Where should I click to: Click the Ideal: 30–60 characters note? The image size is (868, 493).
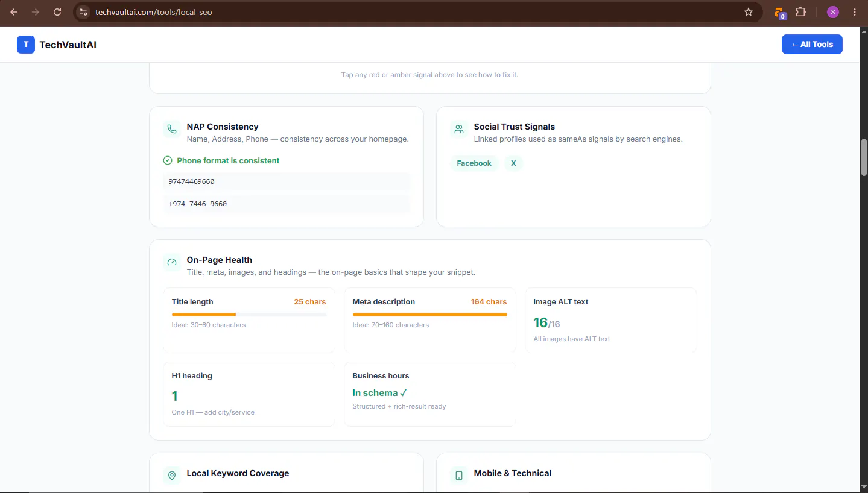pyautogui.click(x=209, y=325)
